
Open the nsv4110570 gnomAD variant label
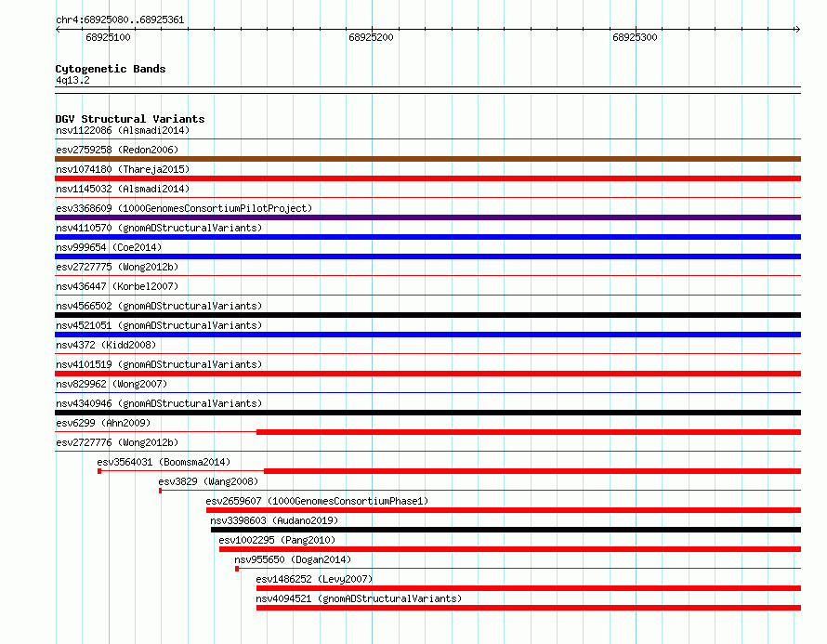coord(159,228)
